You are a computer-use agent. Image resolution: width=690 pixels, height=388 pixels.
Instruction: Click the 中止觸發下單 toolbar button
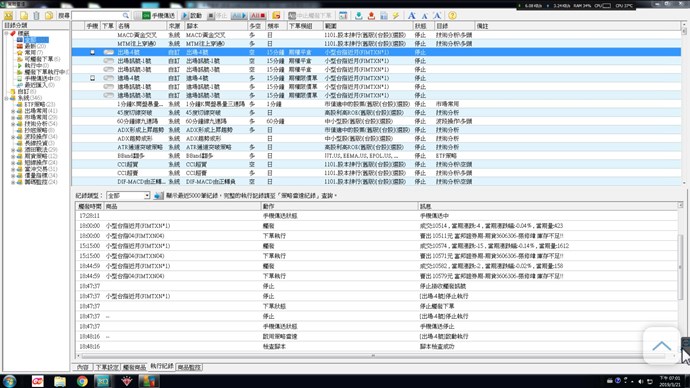click(310, 15)
